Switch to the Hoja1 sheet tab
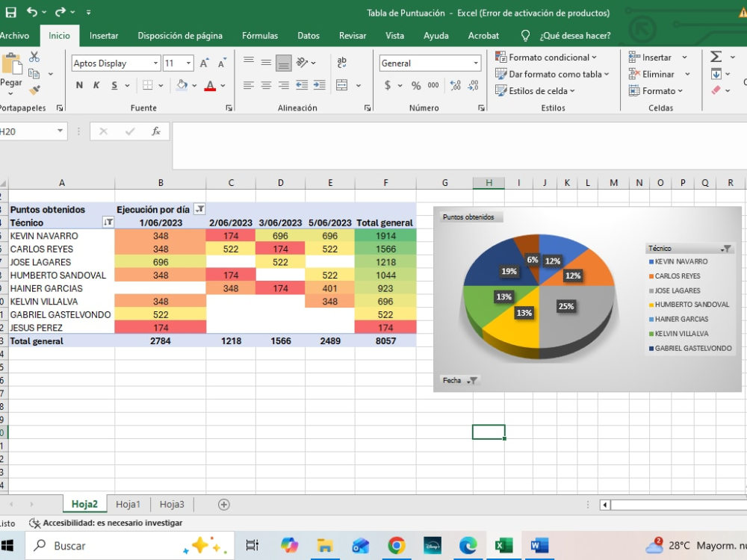Viewport: 747px width, 560px height. click(128, 504)
